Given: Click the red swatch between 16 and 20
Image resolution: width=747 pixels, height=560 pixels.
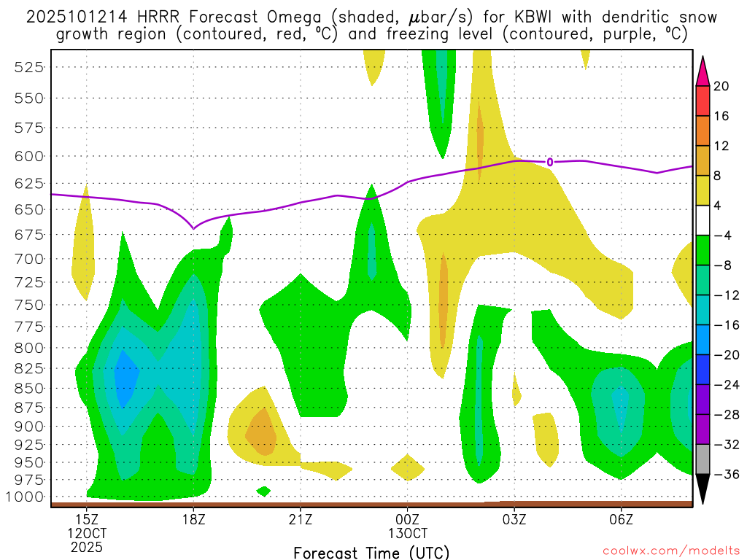Looking at the screenshot, I should (703, 101).
